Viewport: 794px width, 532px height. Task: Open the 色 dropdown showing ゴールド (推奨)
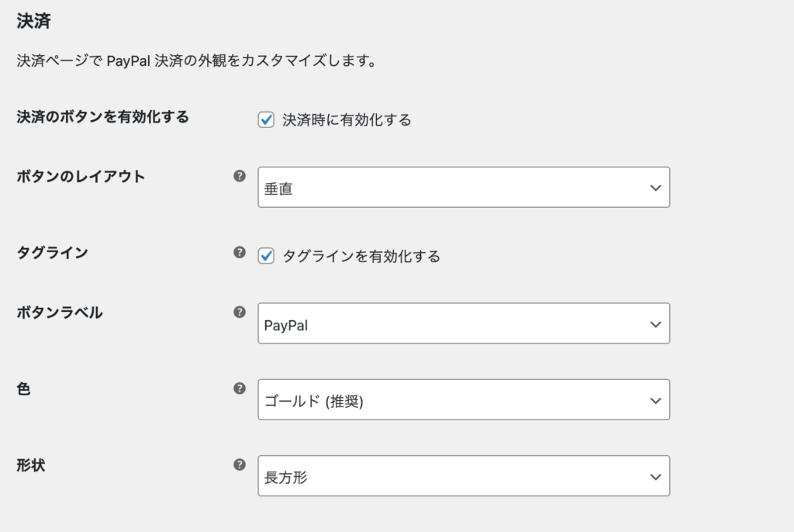click(464, 399)
